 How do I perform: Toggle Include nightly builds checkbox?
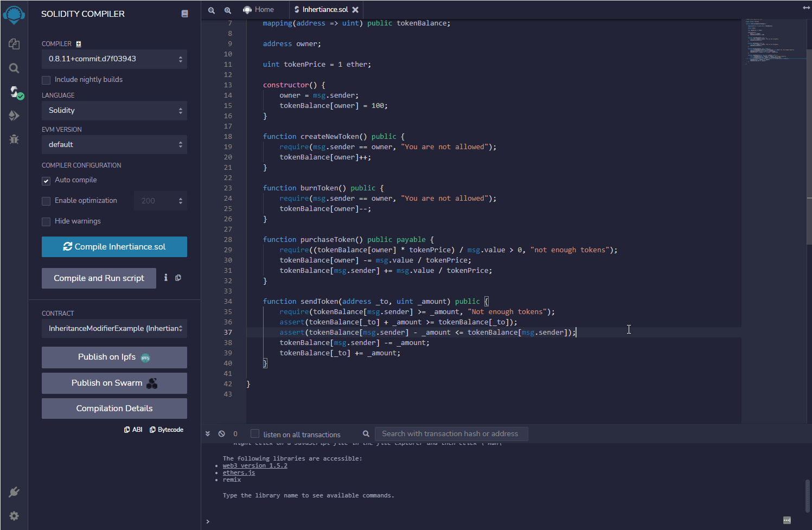(x=46, y=80)
